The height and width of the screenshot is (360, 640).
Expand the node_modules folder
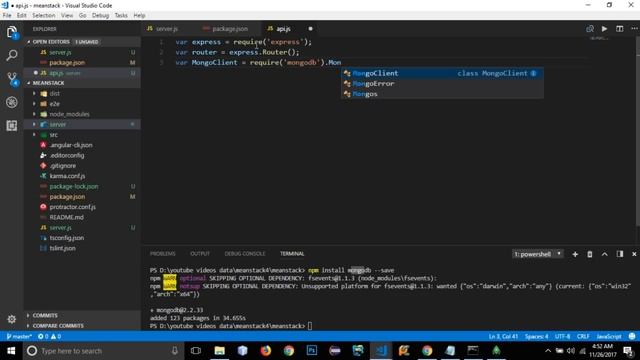tap(34, 114)
